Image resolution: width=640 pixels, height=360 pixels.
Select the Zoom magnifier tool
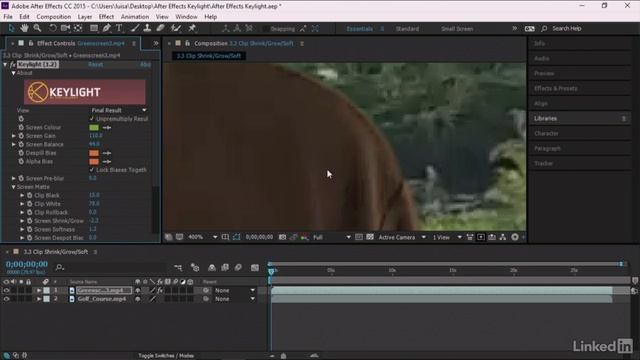click(37, 28)
